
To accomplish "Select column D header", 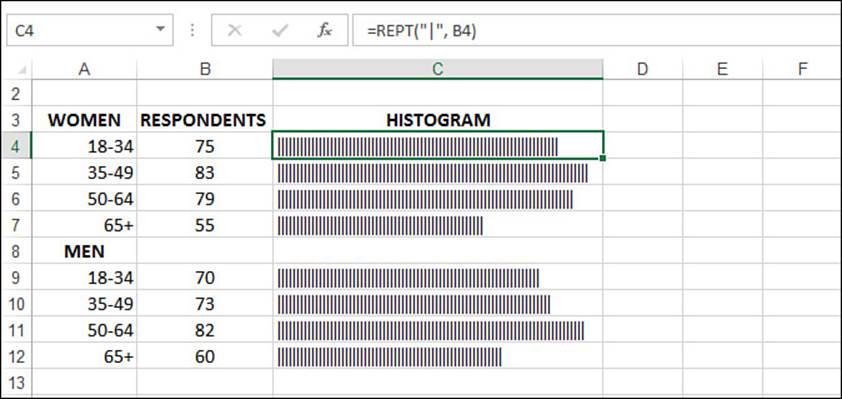I will point(642,69).
